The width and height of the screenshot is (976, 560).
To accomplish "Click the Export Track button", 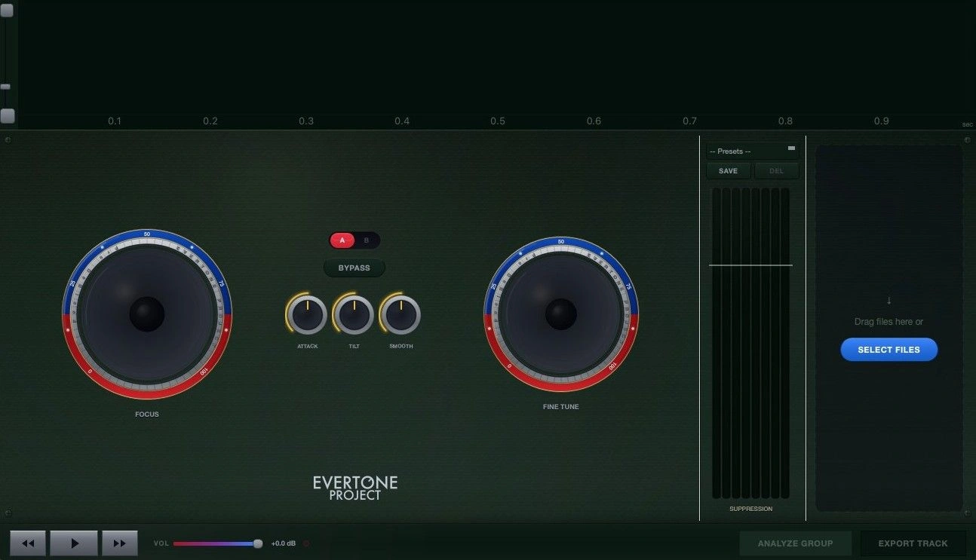I will [x=913, y=543].
